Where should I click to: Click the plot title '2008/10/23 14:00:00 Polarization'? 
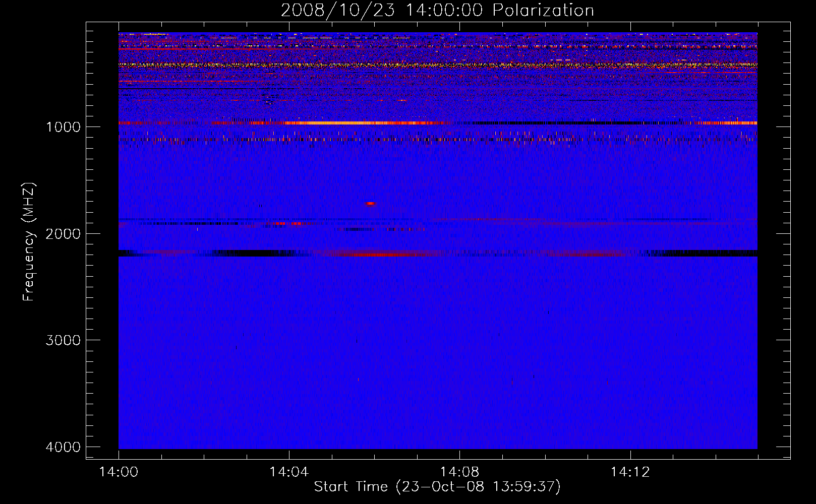(437, 10)
